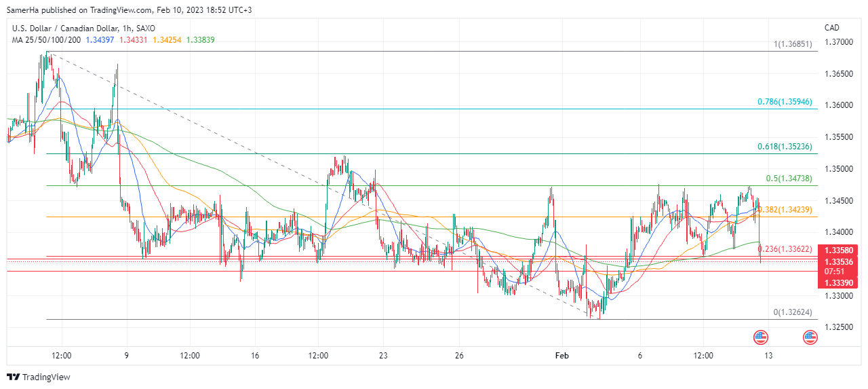This screenshot has width=868, height=389.
Task: Click the CAD currency label on price axis
Action: pyautogui.click(x=831, y=28)
